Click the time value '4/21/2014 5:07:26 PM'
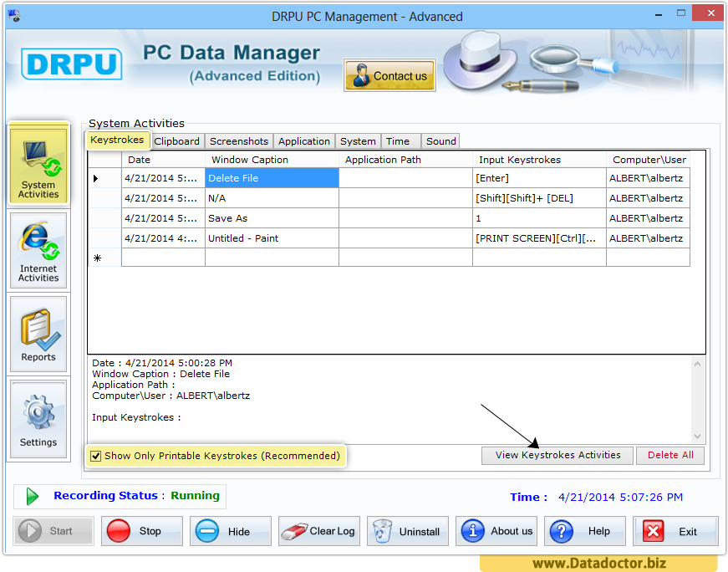The image size is (728, 572). click(620, 498)
